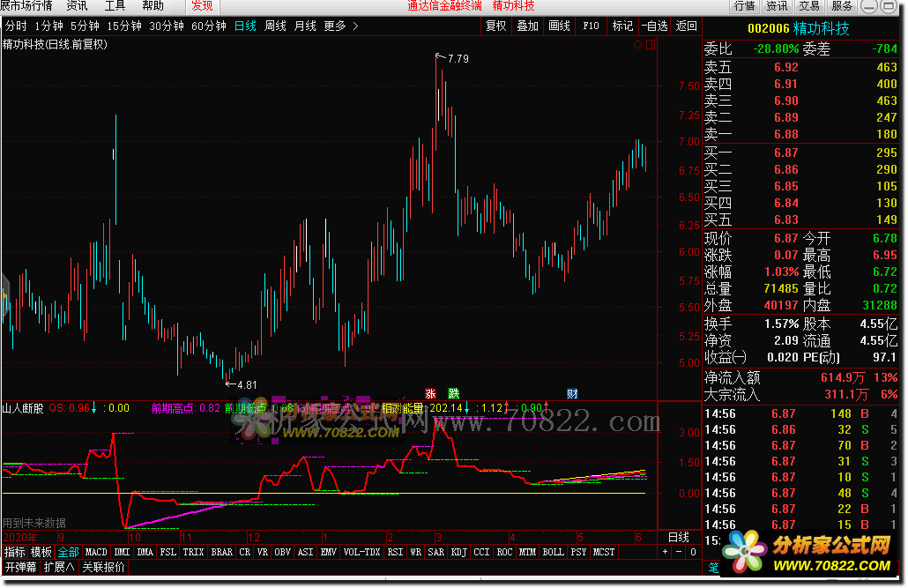The image size is (908, 588).
Task: Select the DMA indicator
Action: (x=145, y=552)
